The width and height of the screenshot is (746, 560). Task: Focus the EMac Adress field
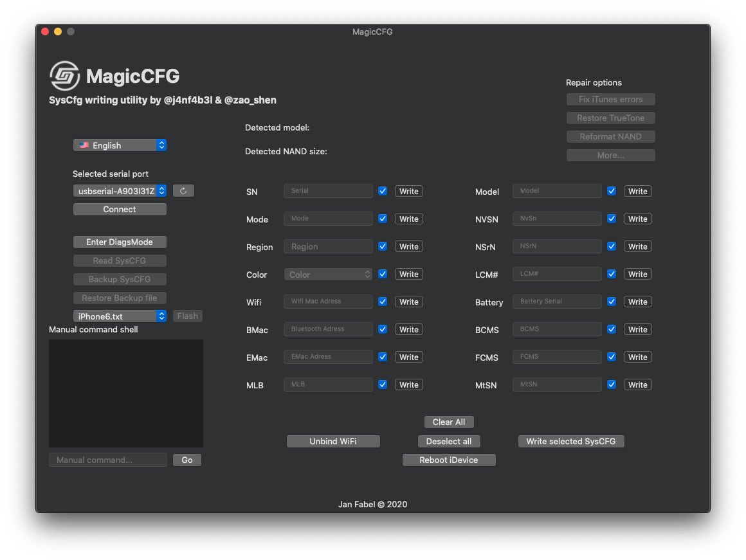328,356
